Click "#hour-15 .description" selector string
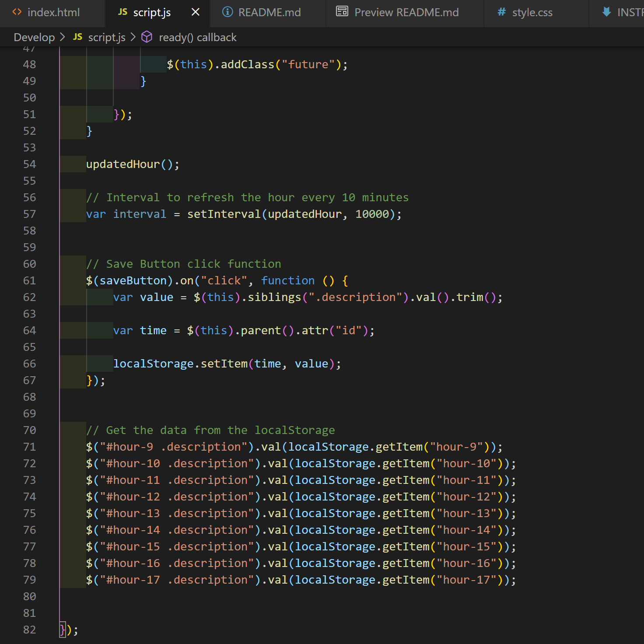 pos(177,546)
